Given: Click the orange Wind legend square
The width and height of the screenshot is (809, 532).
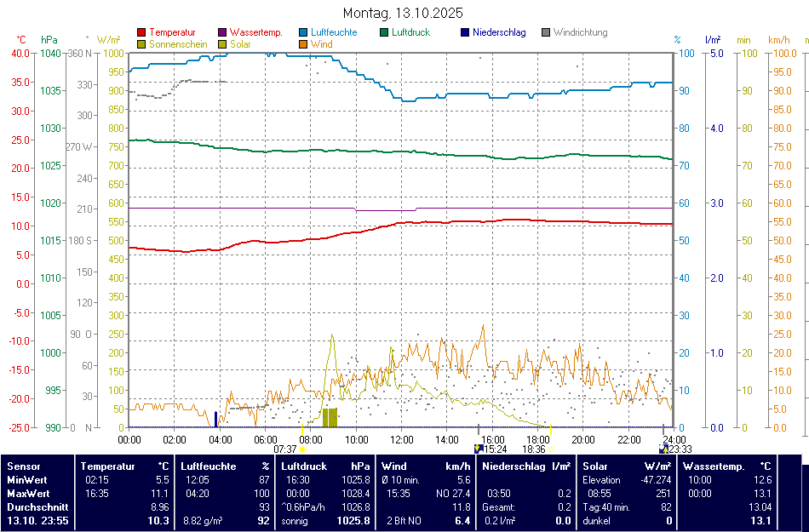Looking at the screenshot, I should pos(303,44).
